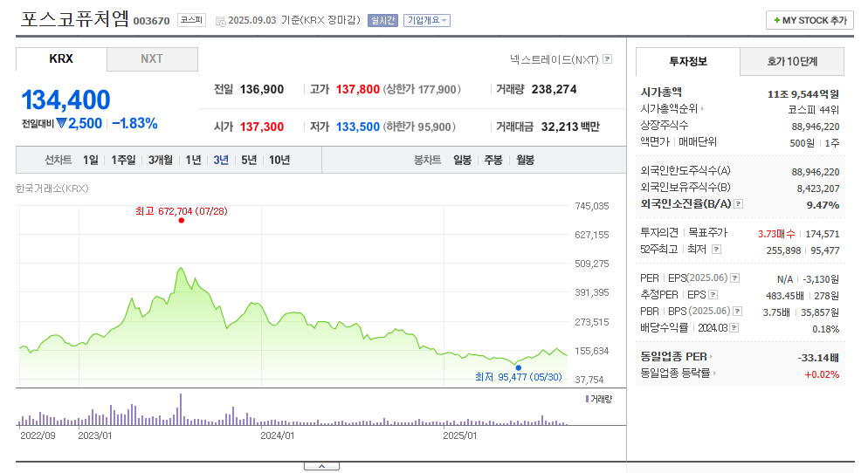
Task: Click the 저가 value 133,500
Action: click(358, 127)
